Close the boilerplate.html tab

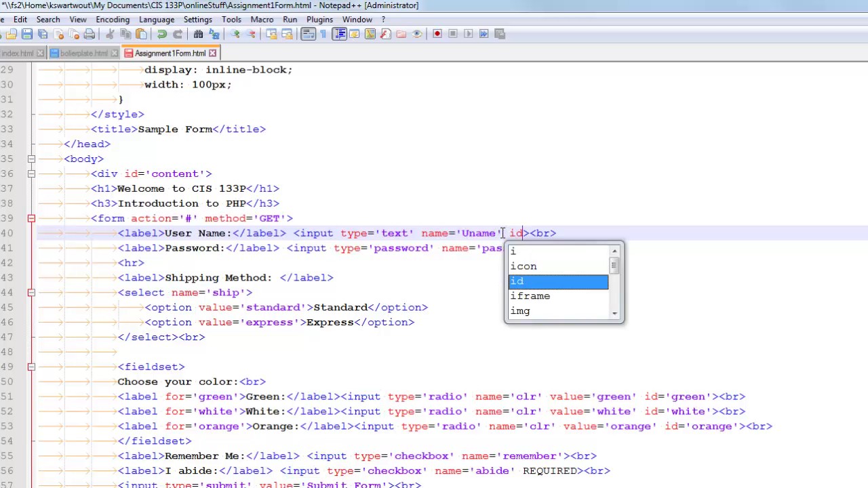(x=114, y=54)
